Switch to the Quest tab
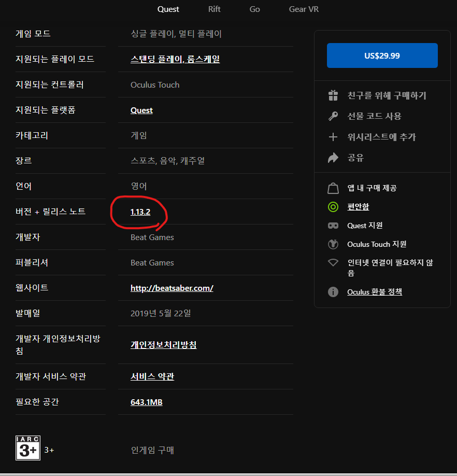The height and width of the screenshot is (476, 457). [168, 9]
